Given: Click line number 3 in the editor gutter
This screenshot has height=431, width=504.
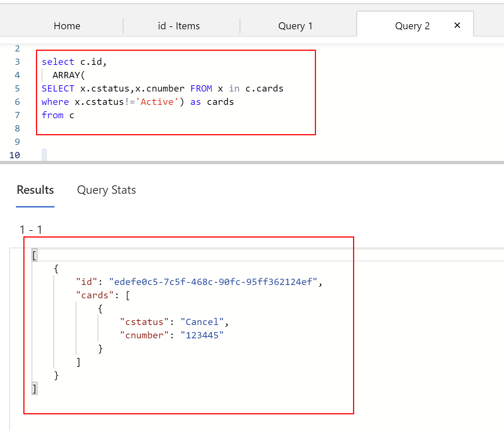Looking at the screenshot, I should 17,62.
